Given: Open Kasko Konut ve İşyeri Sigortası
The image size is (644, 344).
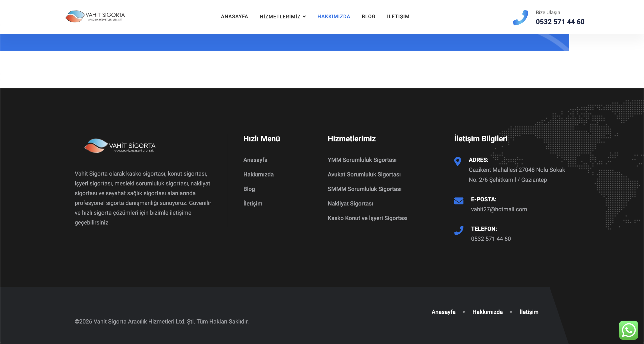Looking at the screenshot, I should point(367,218).
